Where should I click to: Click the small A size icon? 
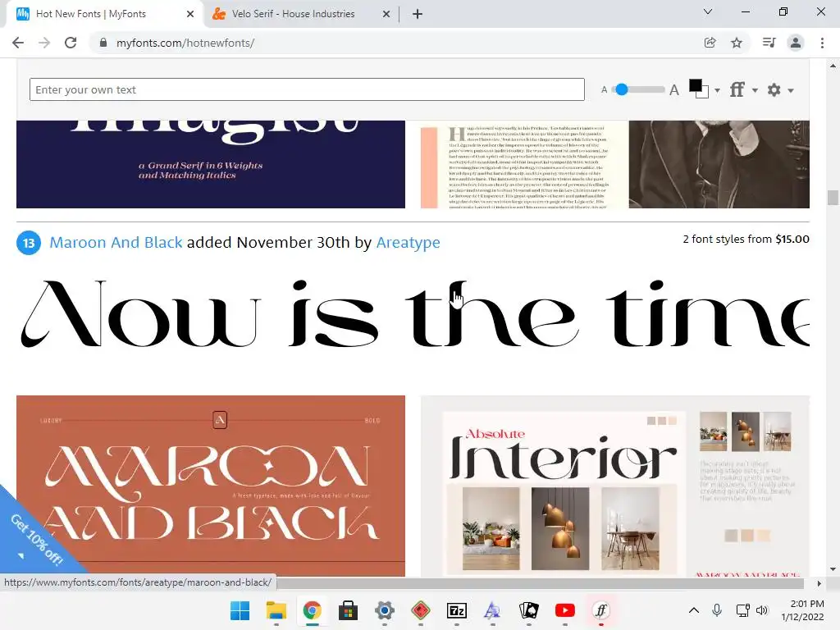(x=605, y=90)
